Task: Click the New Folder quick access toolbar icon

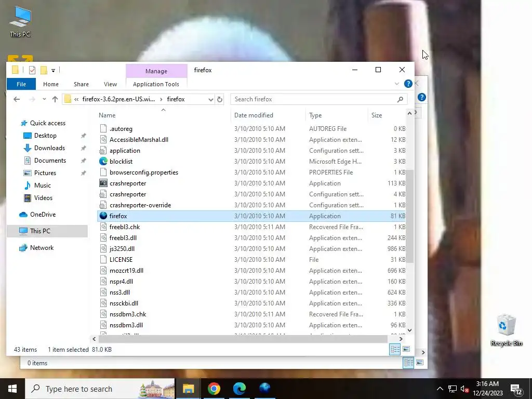Action: tap(44, 70)
